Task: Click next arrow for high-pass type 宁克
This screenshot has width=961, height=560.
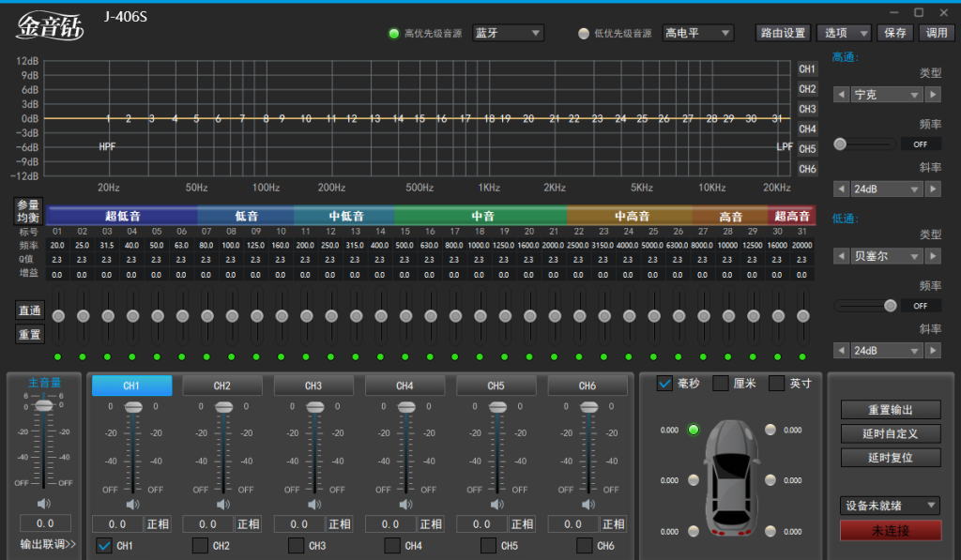Action: 934,95
